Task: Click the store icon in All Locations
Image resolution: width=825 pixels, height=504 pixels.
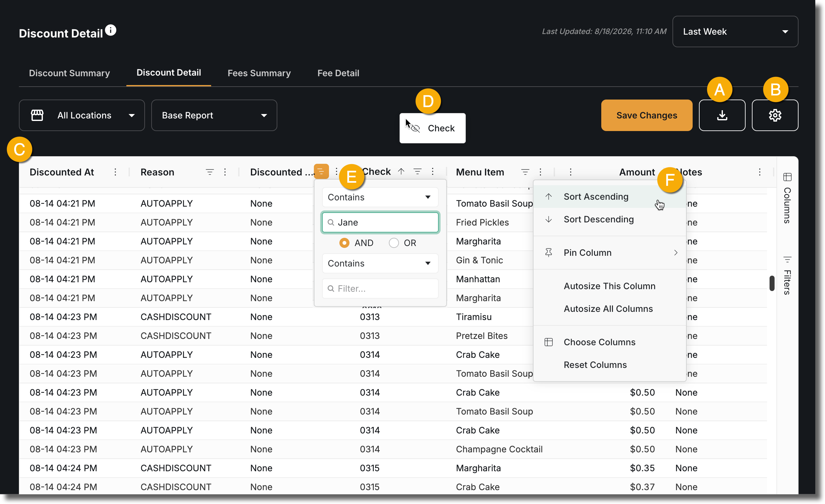Action: click(37, 115)
